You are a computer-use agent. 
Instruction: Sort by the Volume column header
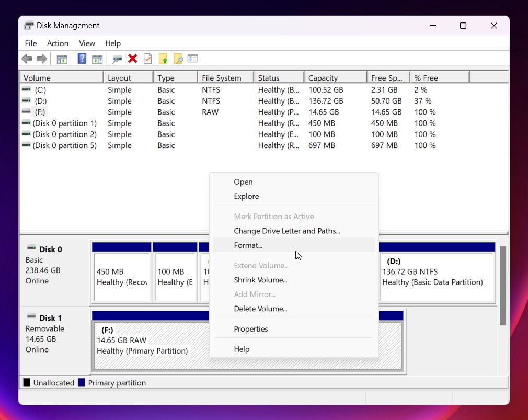click(x=61, y=78)
